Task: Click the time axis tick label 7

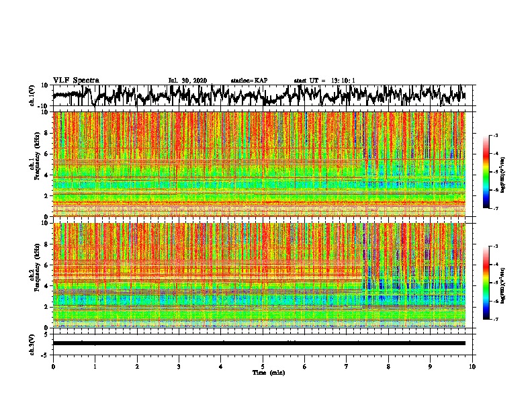Action: [x=347, y=367]
